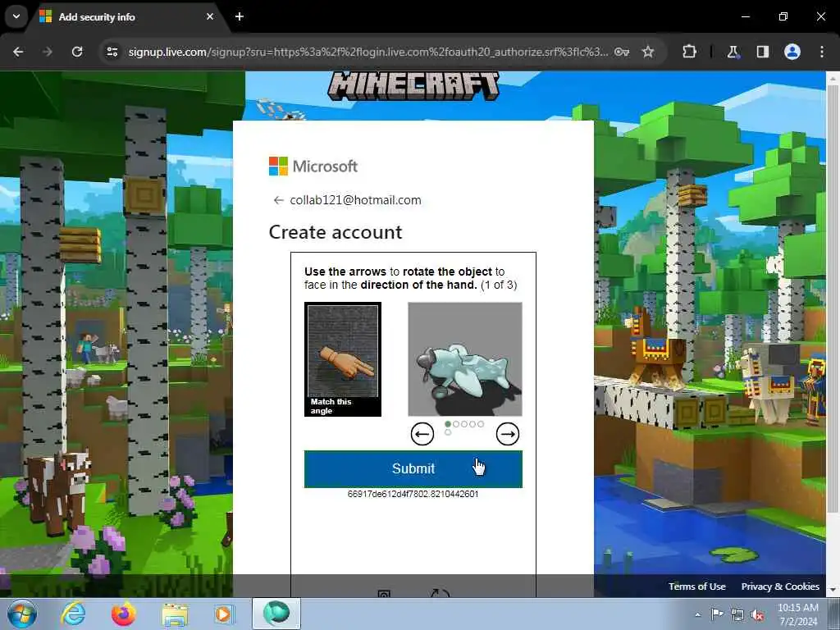840x630 pixels.
Task: Click the muted volume tray icon
Action: coord(757,615)
